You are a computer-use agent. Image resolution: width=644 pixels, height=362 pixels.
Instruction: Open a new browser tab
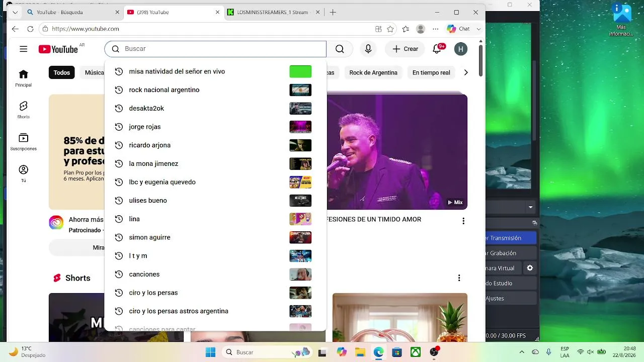pyautogui.click(x=333, y=12)
